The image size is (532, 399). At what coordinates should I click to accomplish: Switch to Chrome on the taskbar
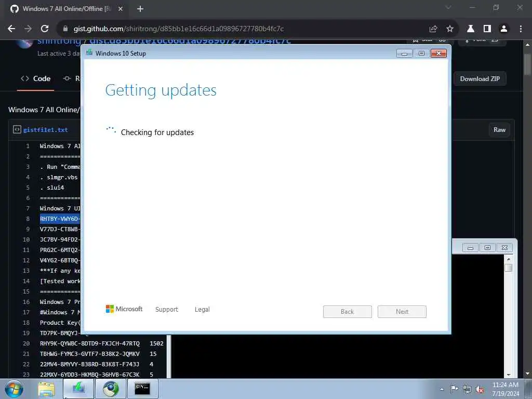coord(111,389)
